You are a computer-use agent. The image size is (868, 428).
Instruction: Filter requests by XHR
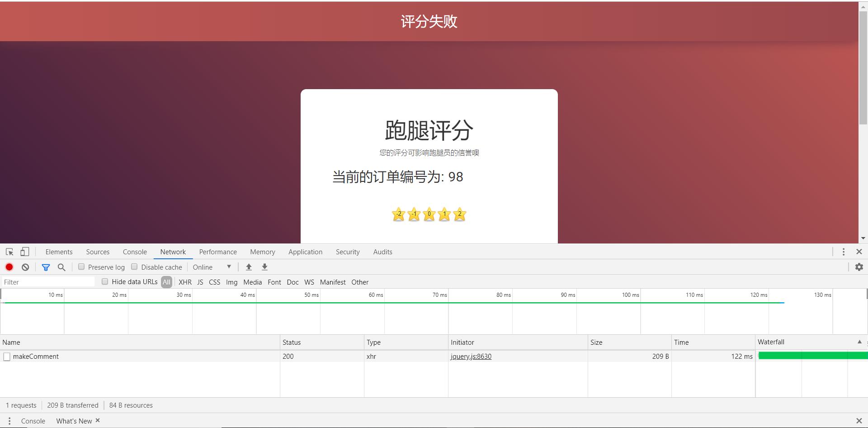coord(185,282)
